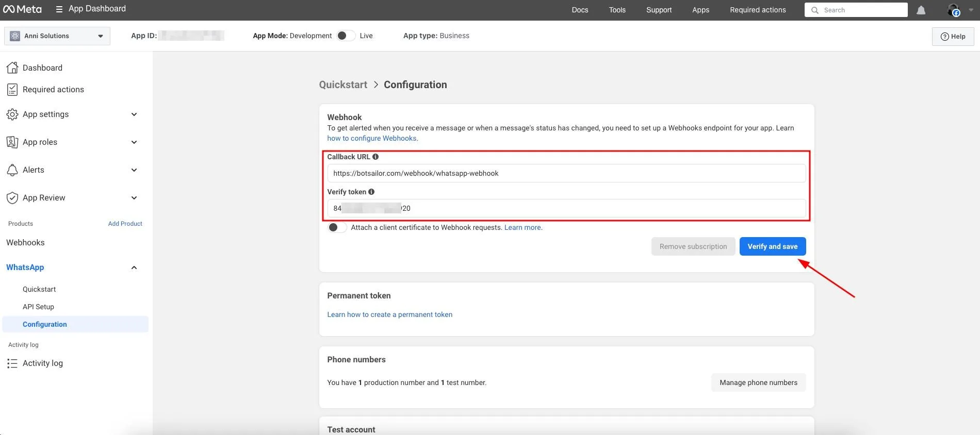The height and width of the screenshot is (435, 980).
Task: Open the Activity log page
Action: tap(43, 363)
